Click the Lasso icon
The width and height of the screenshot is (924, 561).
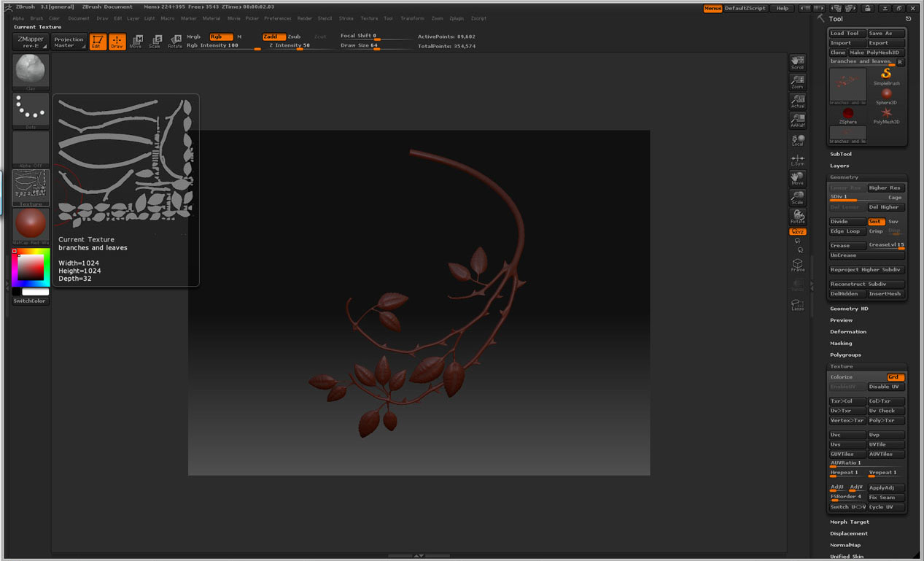coord(798,303)
